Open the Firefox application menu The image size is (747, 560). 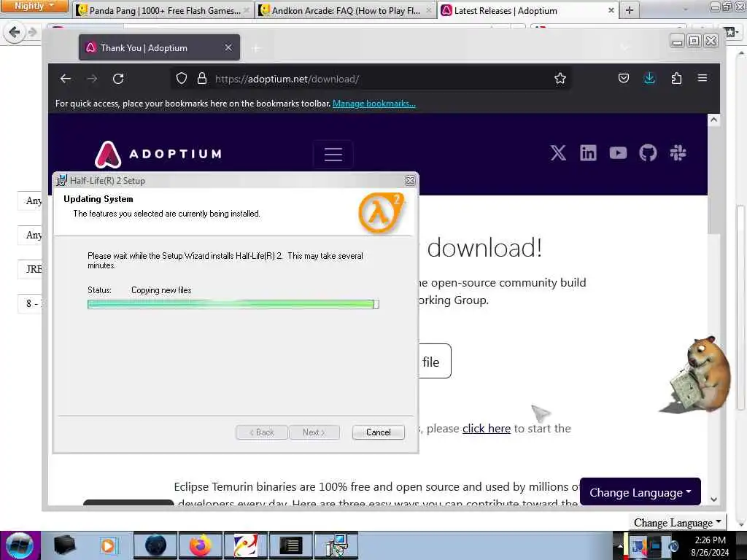click(x=703, y=78)
